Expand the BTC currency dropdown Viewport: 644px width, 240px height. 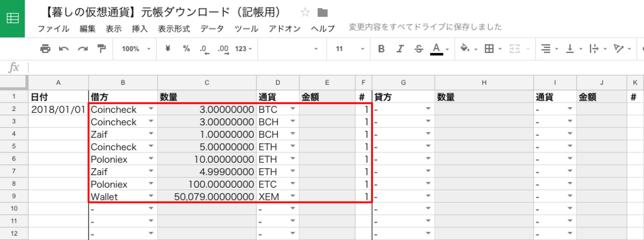(x=292, y=109)
